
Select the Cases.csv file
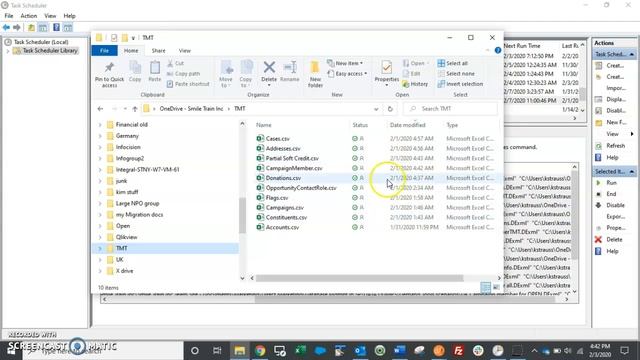[x=278, y=139]
